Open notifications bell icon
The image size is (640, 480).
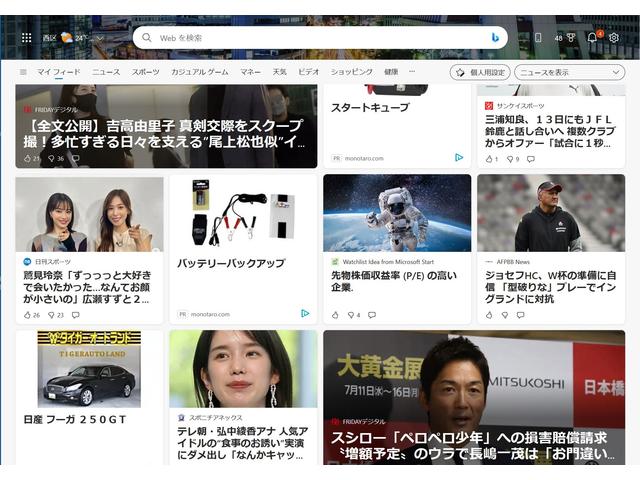coord(592,37)
